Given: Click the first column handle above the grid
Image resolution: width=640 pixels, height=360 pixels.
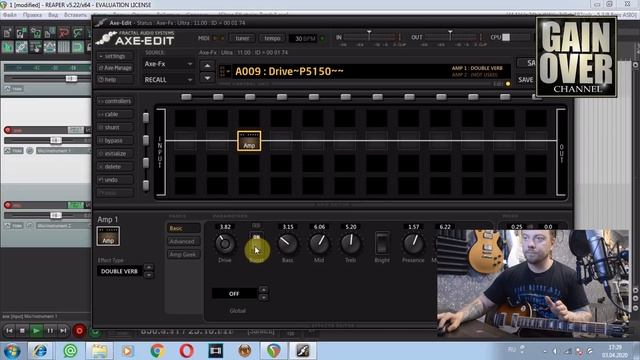Looking at the screenshot, I should coord(186,97).
